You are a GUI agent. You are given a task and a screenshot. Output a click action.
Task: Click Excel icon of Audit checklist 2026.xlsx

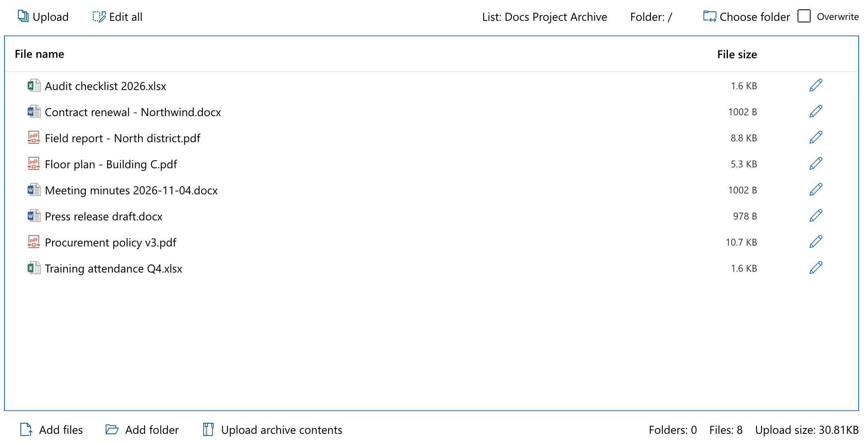(x=34, y=86)
